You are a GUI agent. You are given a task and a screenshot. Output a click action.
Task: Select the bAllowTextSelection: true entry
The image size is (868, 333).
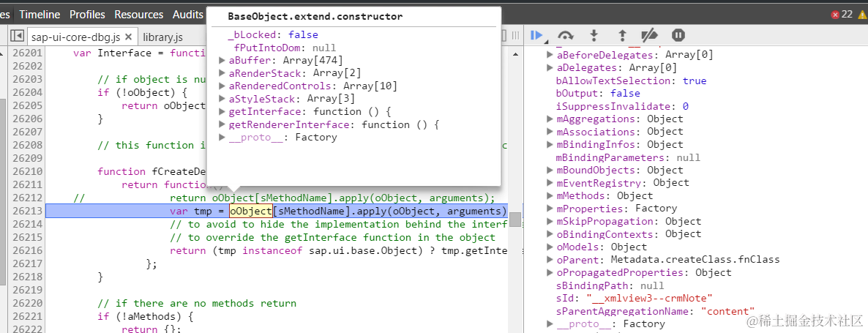(631, 81)
